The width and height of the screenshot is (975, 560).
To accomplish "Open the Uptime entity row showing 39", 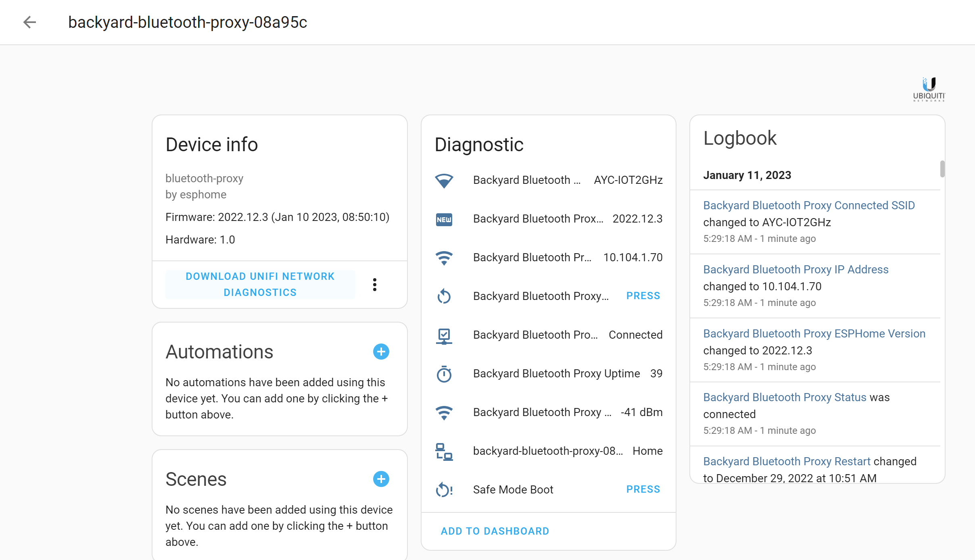I will [x=557, y=374].
